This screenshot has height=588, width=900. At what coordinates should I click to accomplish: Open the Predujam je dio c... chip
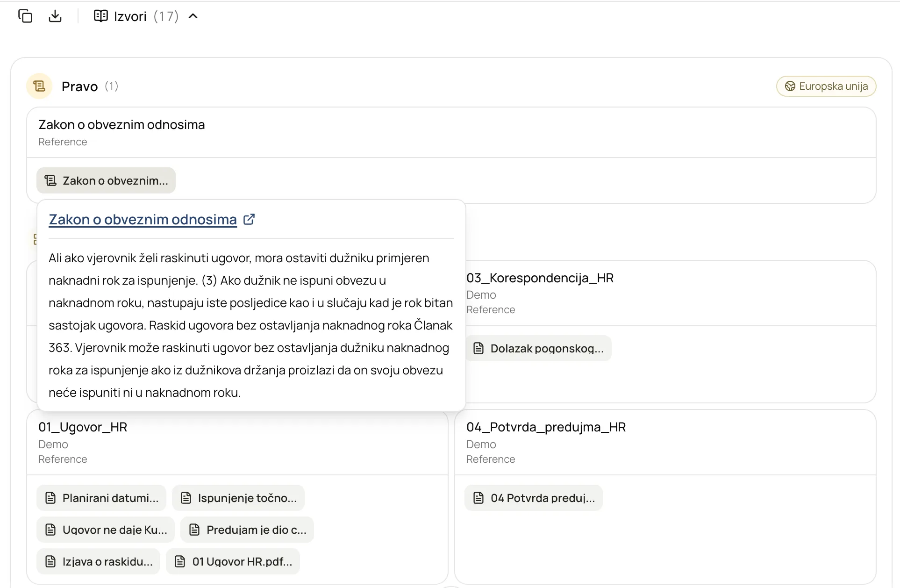click(247, 530)
